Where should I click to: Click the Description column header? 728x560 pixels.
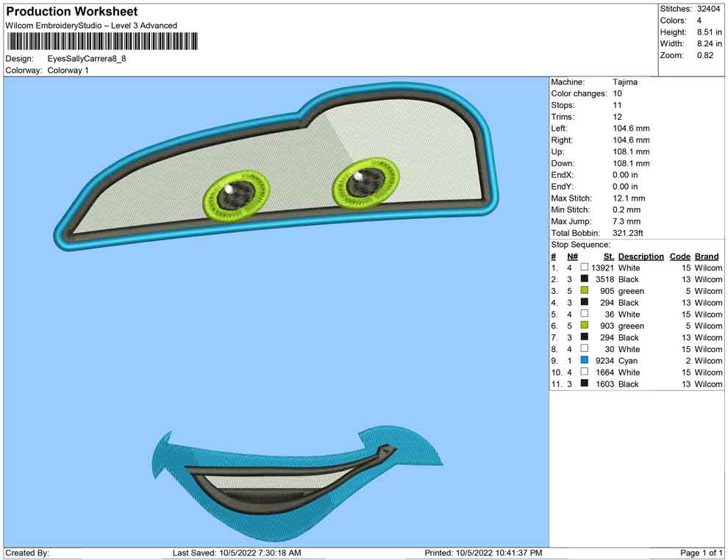pos(640,256)
